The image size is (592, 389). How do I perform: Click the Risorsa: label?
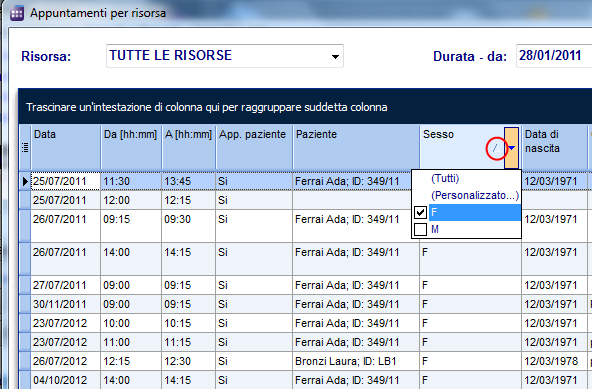tap(46, 56)
